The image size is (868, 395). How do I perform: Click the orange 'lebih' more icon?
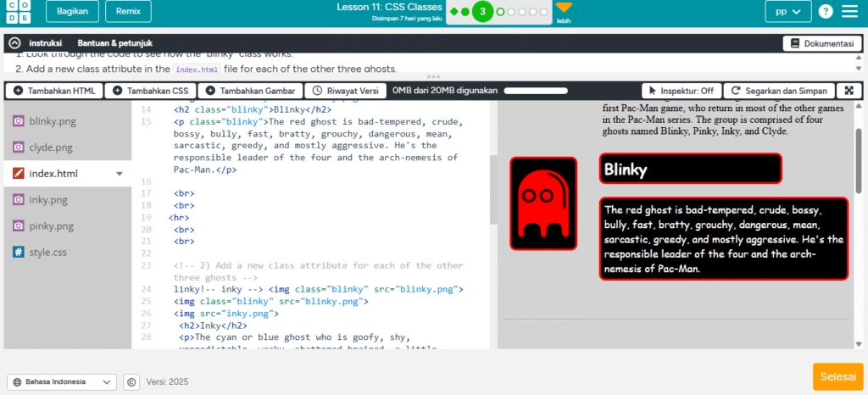click(564, 9)
